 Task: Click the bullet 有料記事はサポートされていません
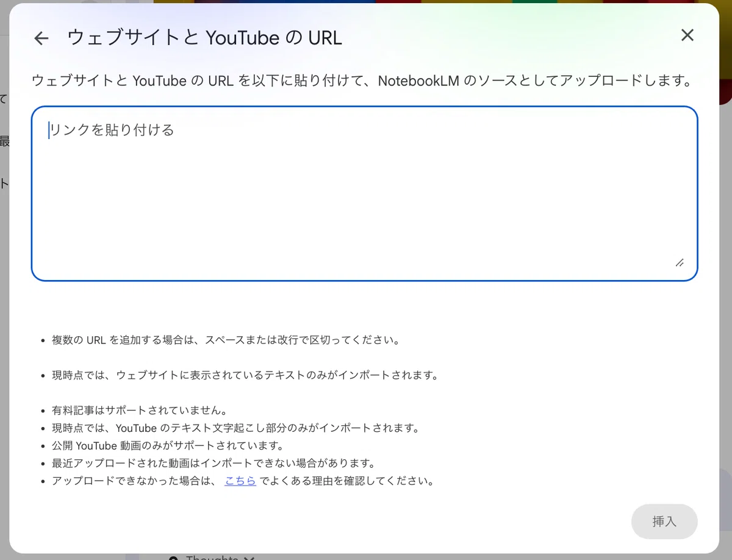[x=140, y=411]
